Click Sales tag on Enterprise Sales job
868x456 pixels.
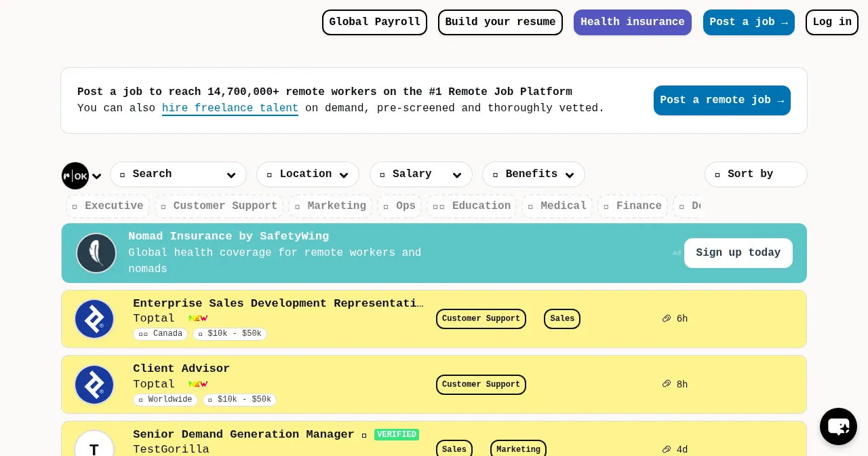562,319
